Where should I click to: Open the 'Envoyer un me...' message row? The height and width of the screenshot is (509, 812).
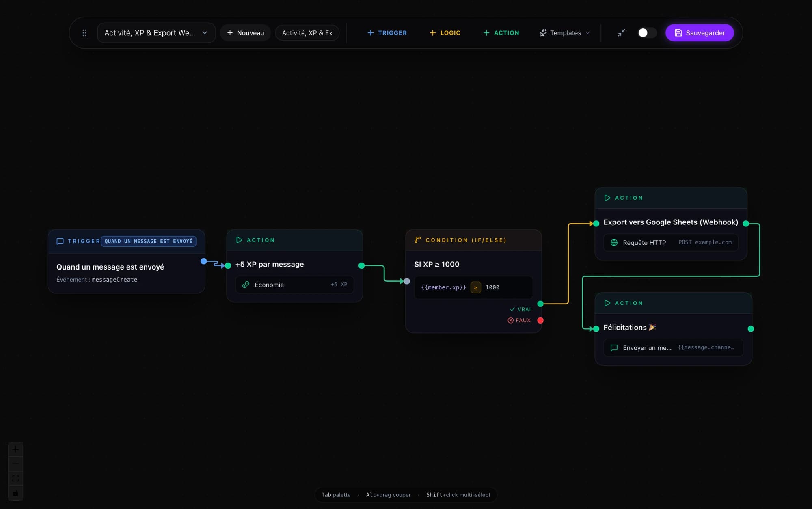pos(673,347)
